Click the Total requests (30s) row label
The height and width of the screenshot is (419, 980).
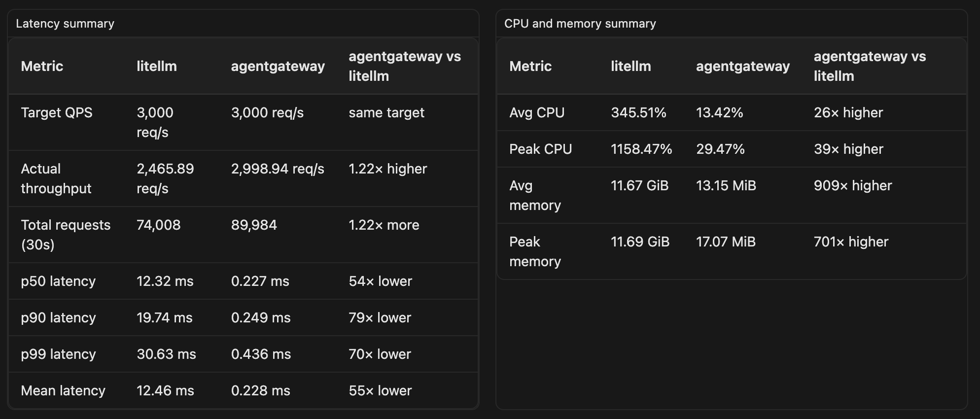[66, 235]
